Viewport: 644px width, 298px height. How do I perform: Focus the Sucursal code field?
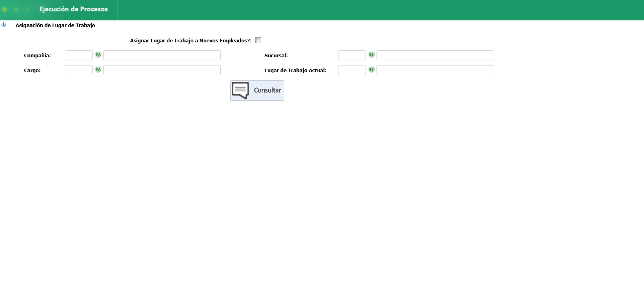(x=352, y=55)
